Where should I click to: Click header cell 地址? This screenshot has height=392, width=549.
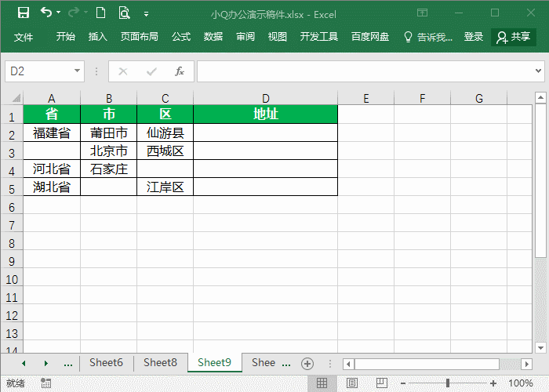[265, 114]
